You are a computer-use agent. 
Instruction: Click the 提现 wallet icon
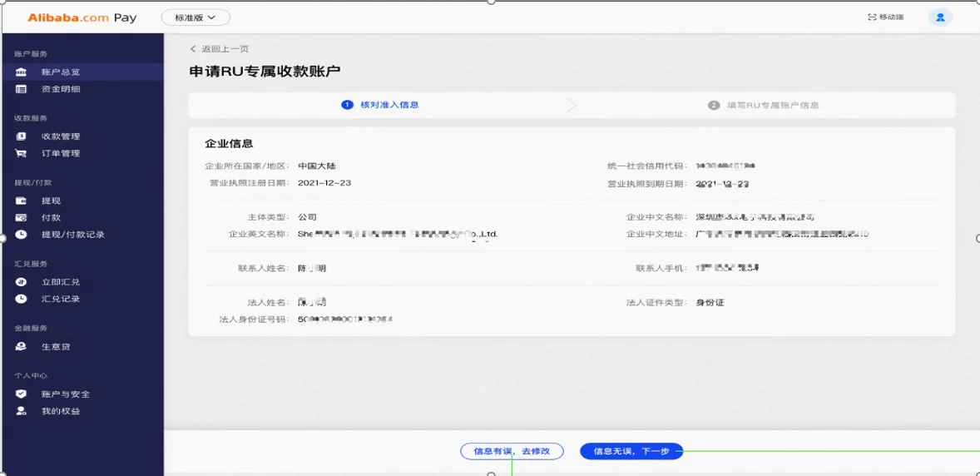[x=22, y=201]
